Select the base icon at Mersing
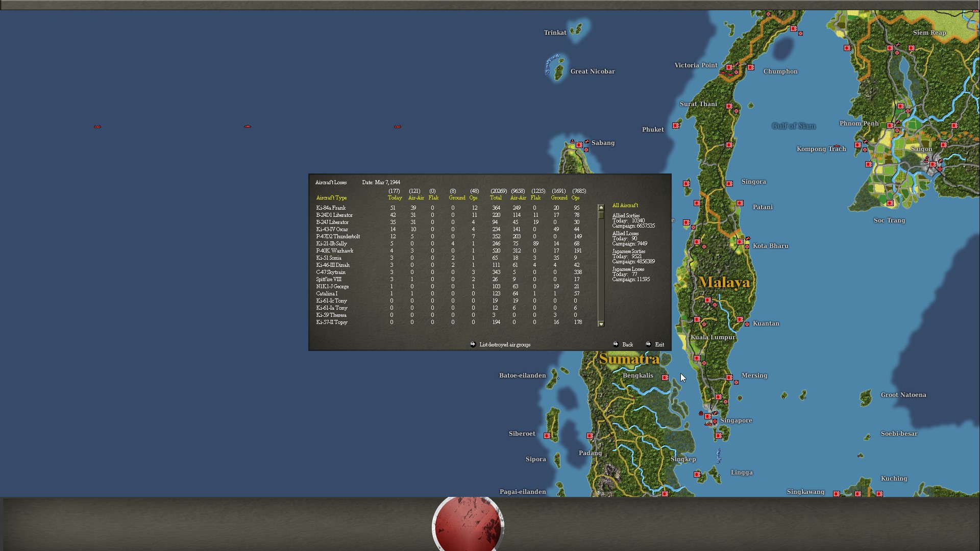This screenshot has width=980, height=551. click(x=729, y=378)
